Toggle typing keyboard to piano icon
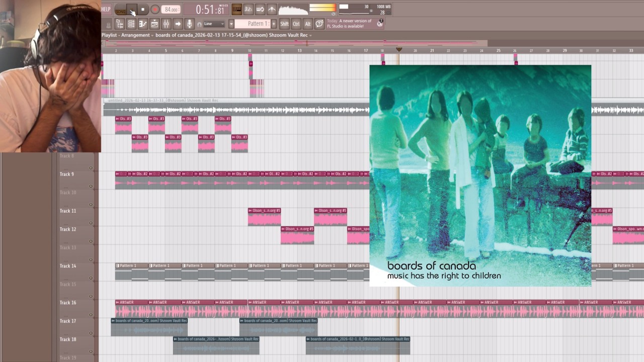644x362 pixels. point(236,9)
